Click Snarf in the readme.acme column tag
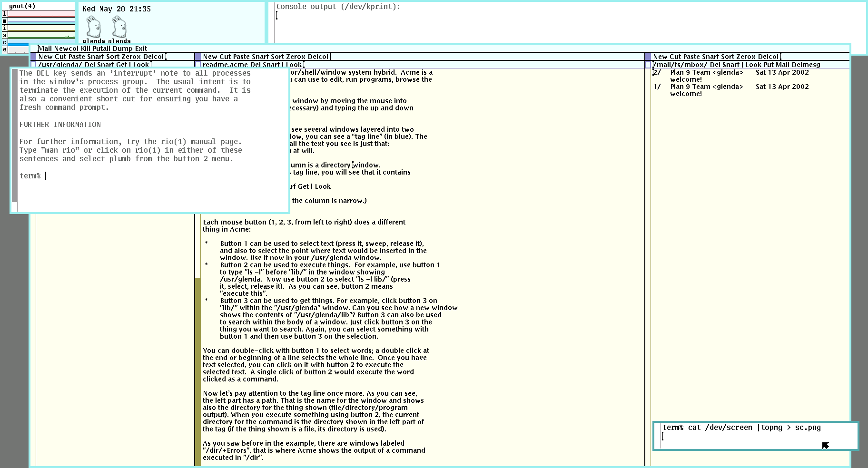This screenshot has width=868, height=468. pos(261,57)
